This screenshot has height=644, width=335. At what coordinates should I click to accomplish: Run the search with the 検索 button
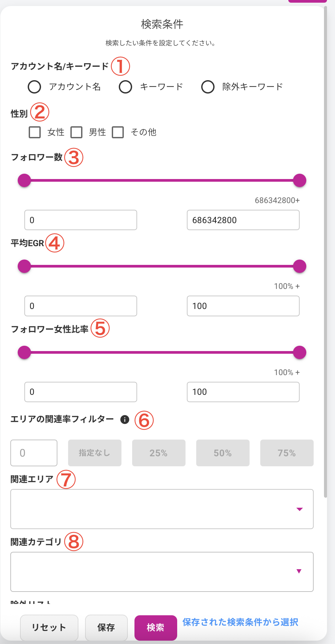point(155,628)
